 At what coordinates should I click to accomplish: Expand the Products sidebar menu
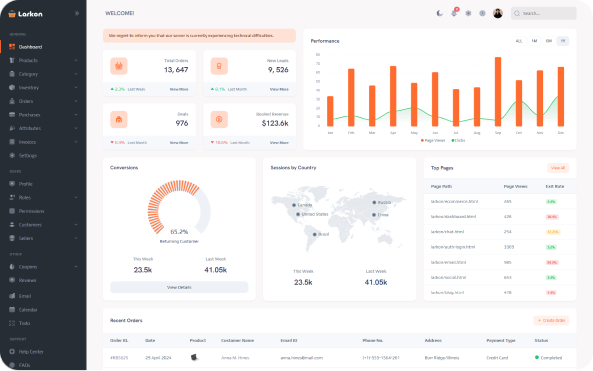(x=43, y=61)
